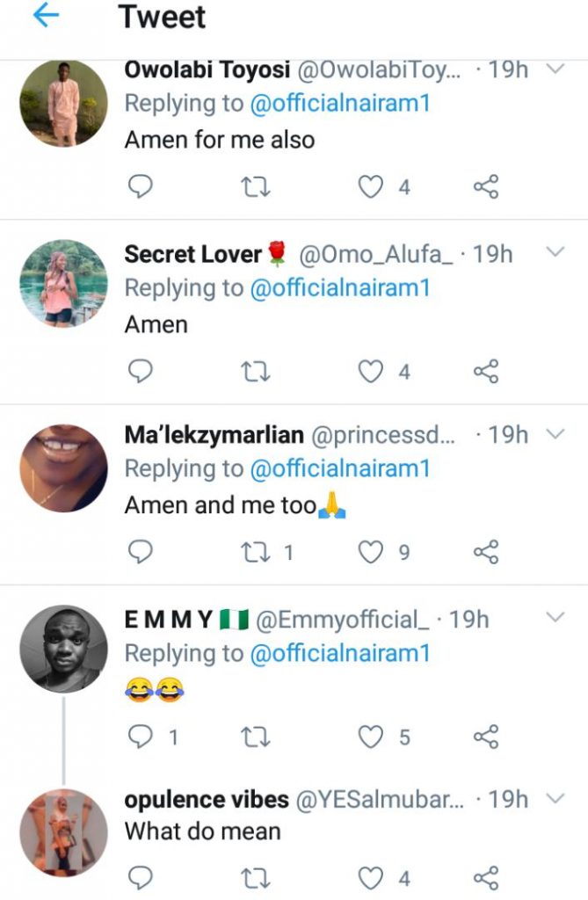Viewport: 588px width, 900px height.
Task: Reply to EMMY's laughing emoji tweet
Action: click(x=141, y=737)
